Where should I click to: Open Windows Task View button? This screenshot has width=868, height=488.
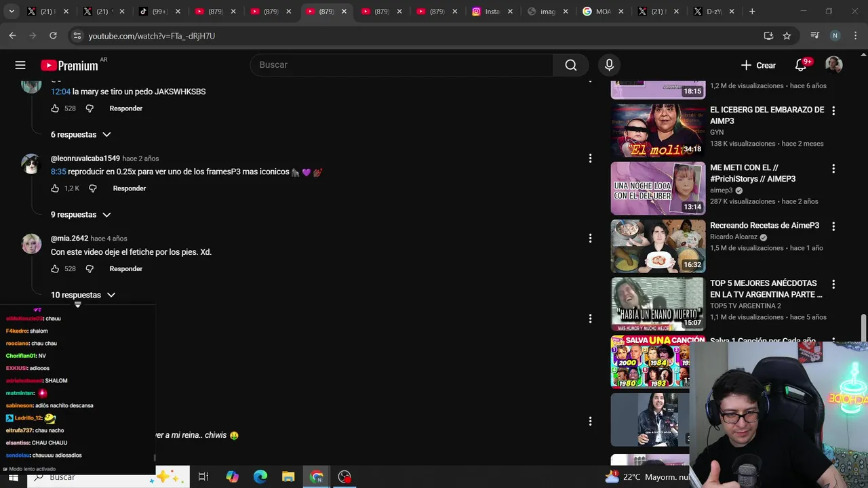point(203,477)
